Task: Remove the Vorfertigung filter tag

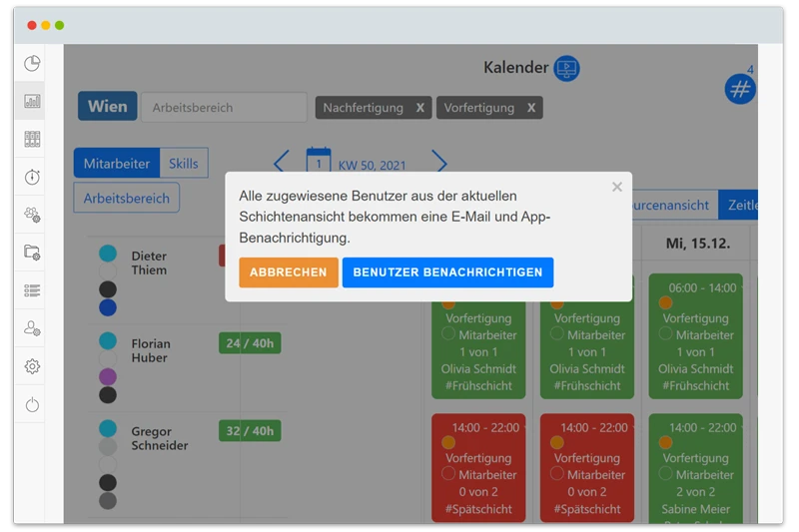Action: (531, 108)
